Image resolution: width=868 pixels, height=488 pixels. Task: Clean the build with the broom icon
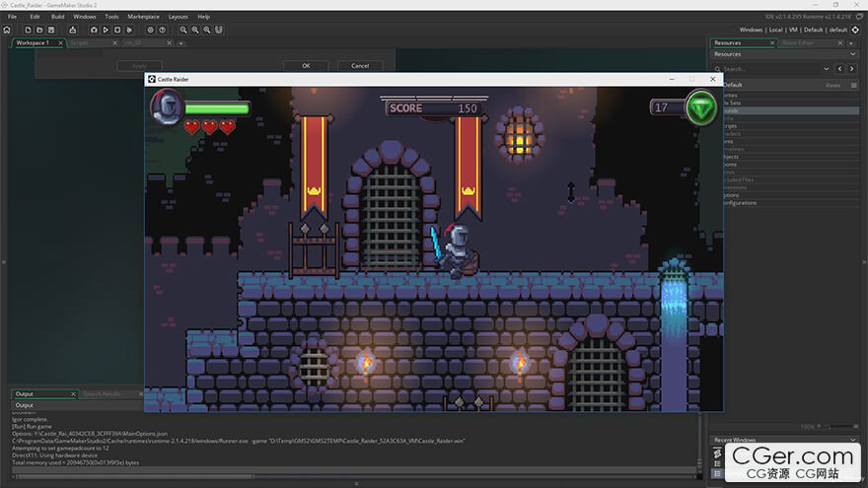click(129, 30)
